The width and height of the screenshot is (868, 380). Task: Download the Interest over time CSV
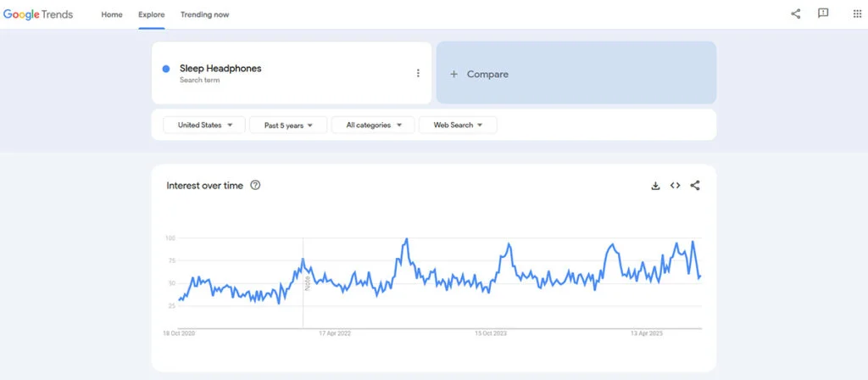coord(655,186)
